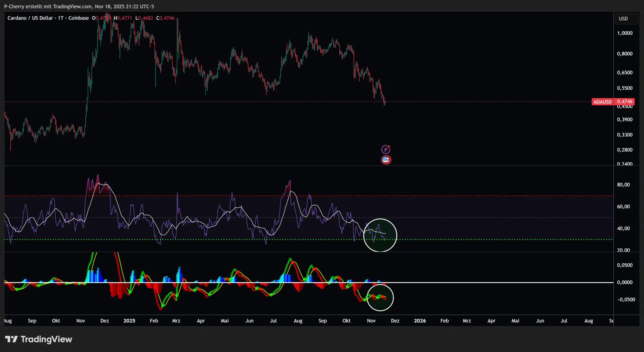Toggle the dotted red overbought line at 70
The image size is (644, 352).
193,195
